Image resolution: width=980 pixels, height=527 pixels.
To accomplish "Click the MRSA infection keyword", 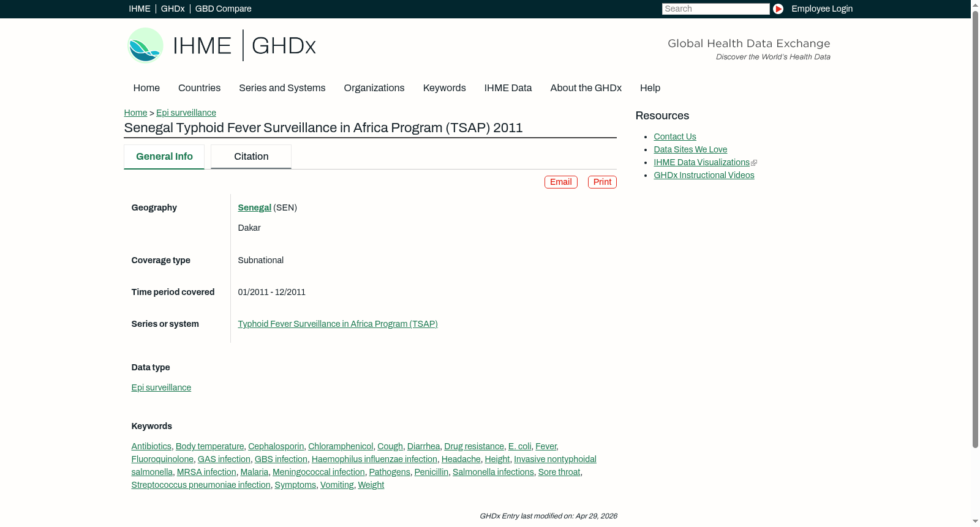I will click(x=206, y=472).
